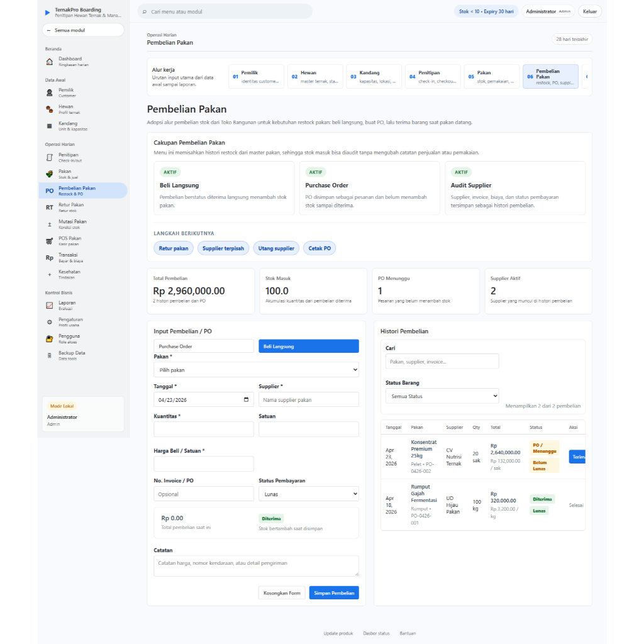This screenshot has height=644, width=644.
Task: Open Dashboard home icon in sidebar
Action: tap(49, 62)
